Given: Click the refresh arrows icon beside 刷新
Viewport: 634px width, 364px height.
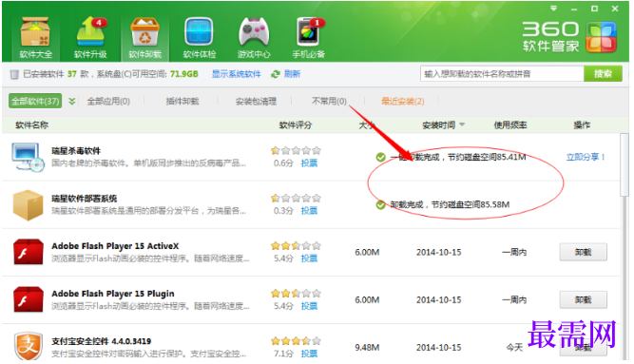Looking at the screenshot, I should 276,74.
